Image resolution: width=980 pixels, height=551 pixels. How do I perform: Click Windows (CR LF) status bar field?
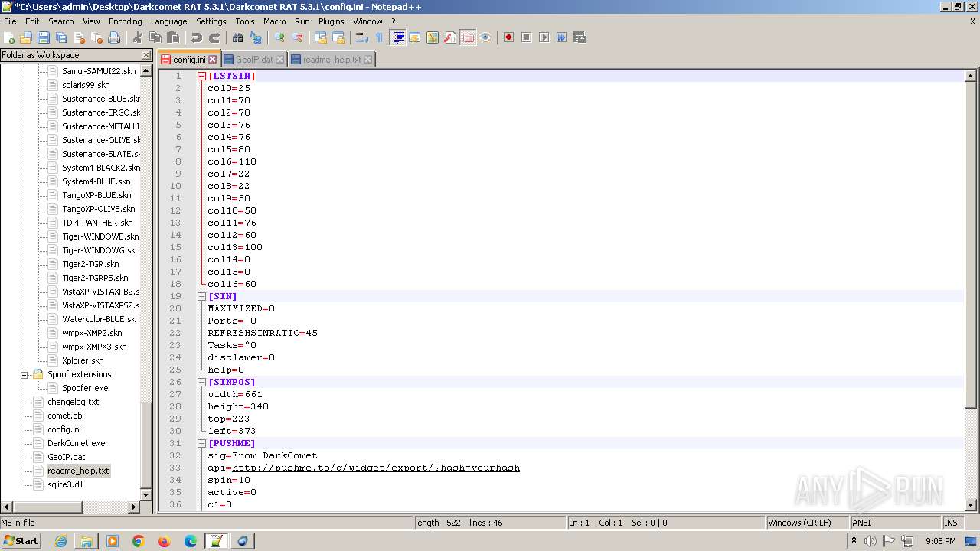[x=808, y=523]
